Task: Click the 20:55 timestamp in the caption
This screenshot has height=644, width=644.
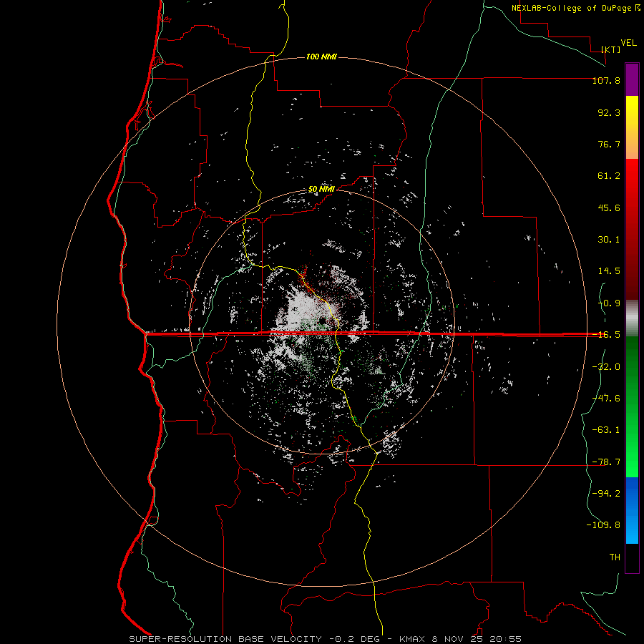Action: point(507,639)
